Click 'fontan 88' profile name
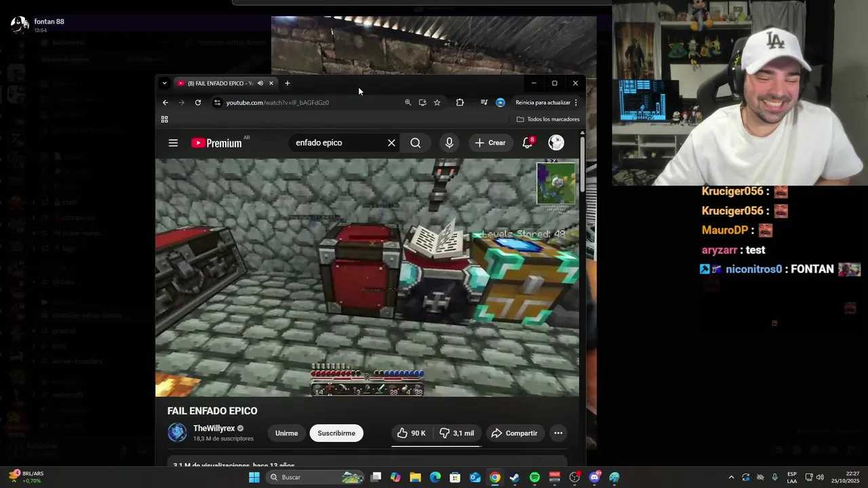The image size is (868, 488). tap(49, 22)
